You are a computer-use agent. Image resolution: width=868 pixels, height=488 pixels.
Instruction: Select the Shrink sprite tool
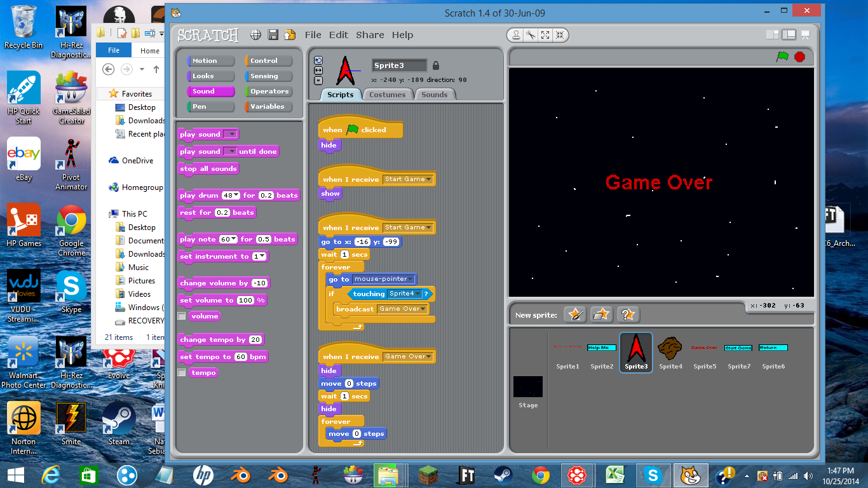coord(560,35)
